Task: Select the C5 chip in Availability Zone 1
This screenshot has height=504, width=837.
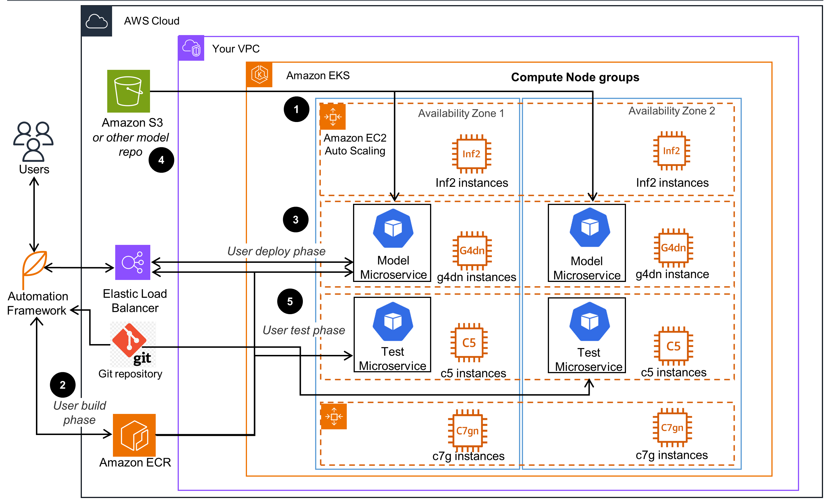Action: pos(469,343)
